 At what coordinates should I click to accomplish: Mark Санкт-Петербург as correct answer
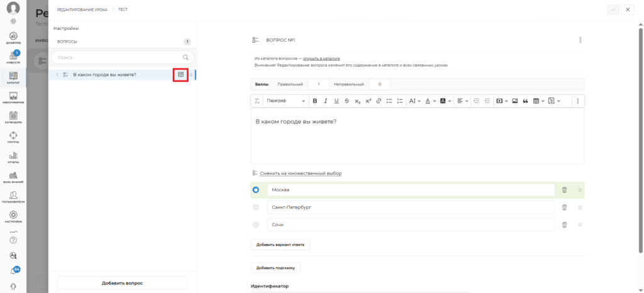click(256, 207)
